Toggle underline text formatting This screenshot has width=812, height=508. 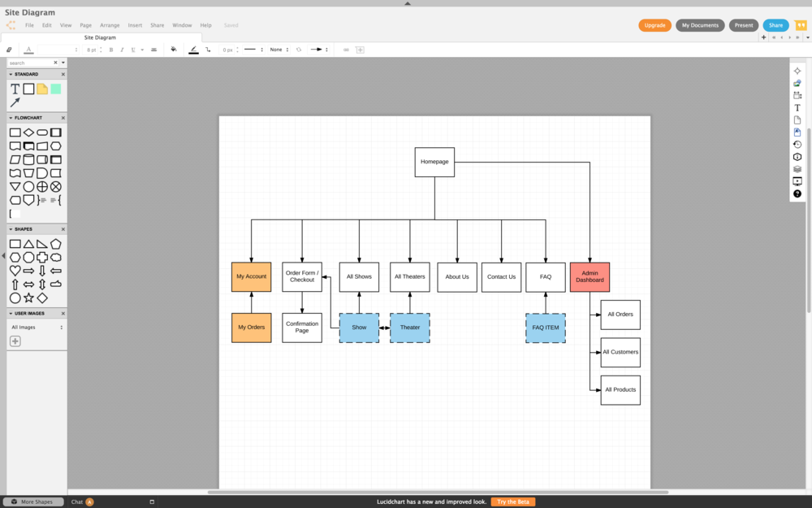coord(133,50)
